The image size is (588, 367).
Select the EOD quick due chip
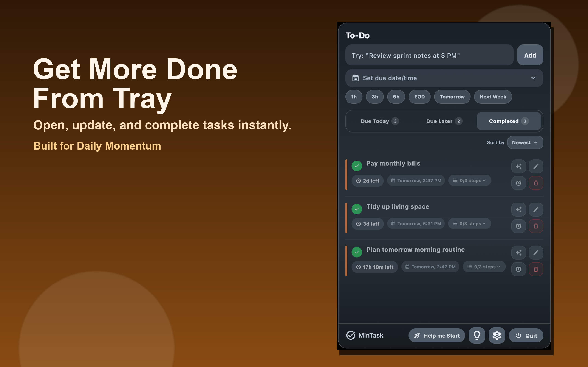[x=419, y=97]
